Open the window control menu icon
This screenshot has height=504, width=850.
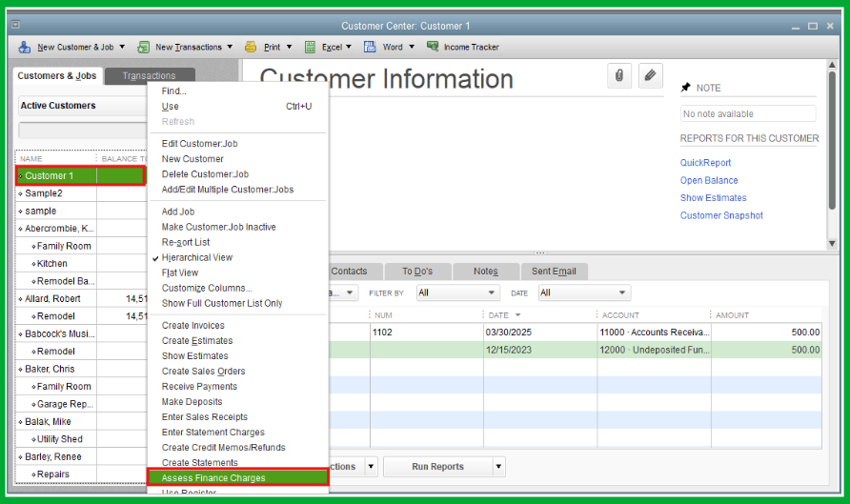15,25
